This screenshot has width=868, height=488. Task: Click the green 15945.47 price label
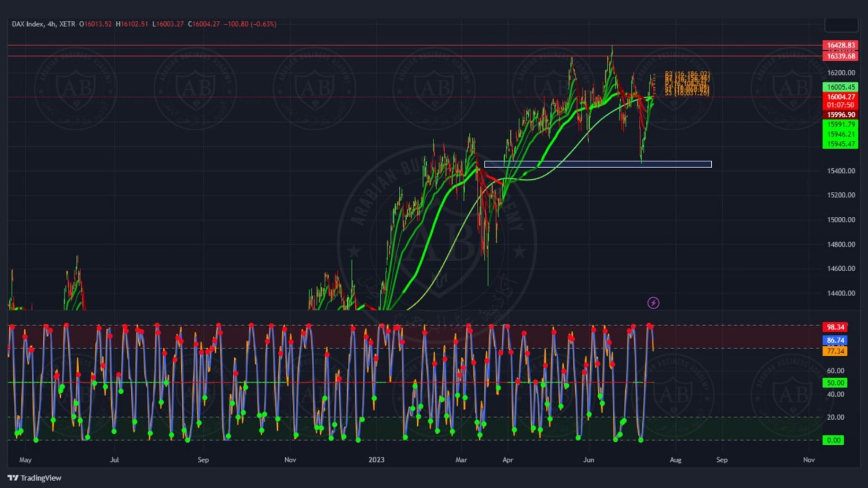click(840, 144)
